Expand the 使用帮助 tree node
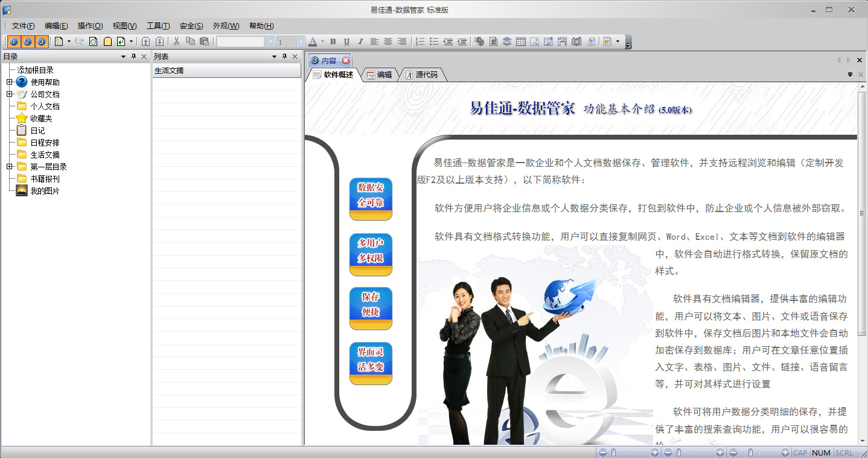 pos(9,82)
